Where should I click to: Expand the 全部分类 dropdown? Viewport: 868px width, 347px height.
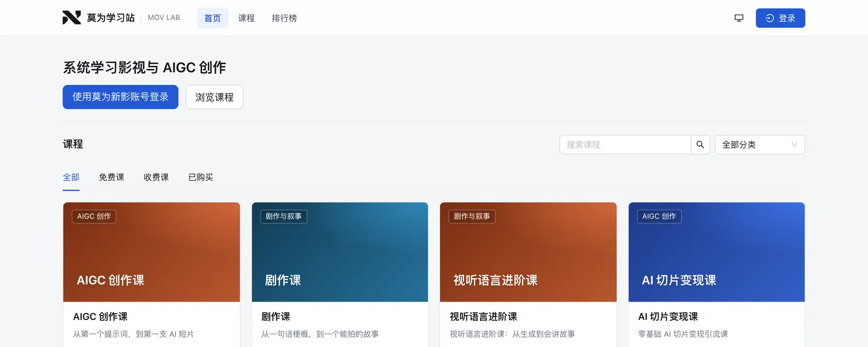pos(760,145)
